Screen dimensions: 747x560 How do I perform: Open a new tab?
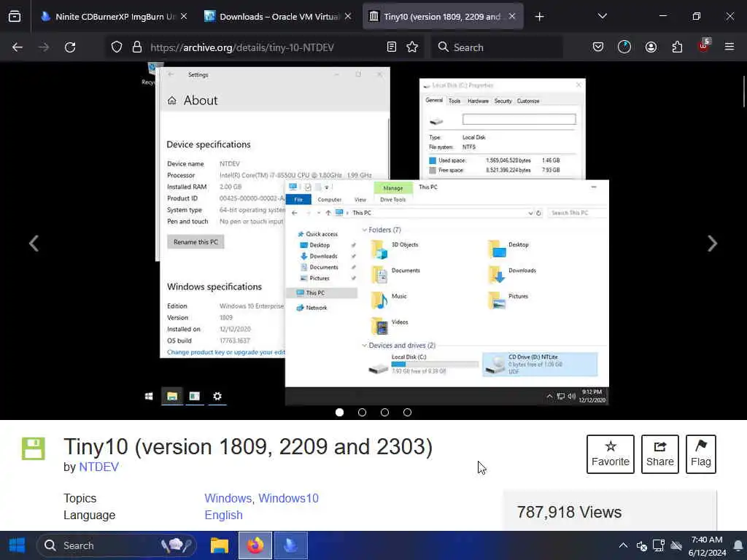click(539, 17)
